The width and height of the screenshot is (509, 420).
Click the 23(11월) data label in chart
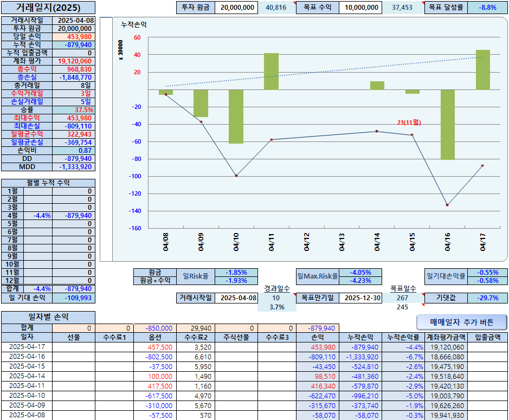pyautogui.click(x=409, y=122)
